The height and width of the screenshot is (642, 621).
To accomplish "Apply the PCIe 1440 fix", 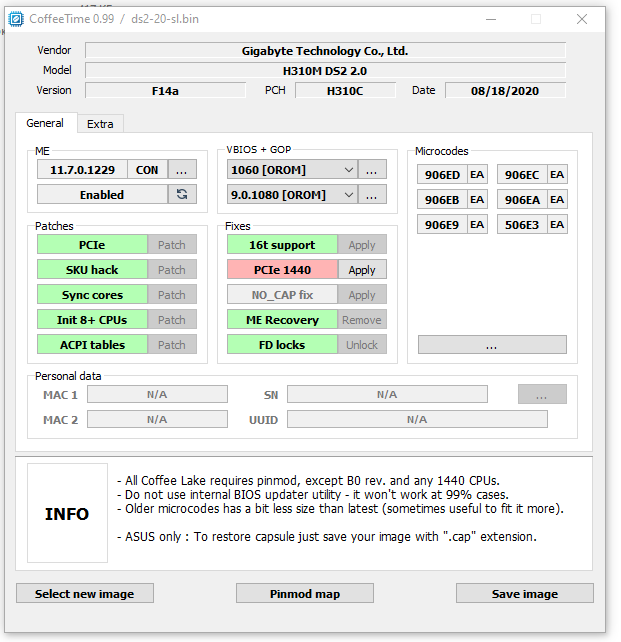I will tap(362, 269).
